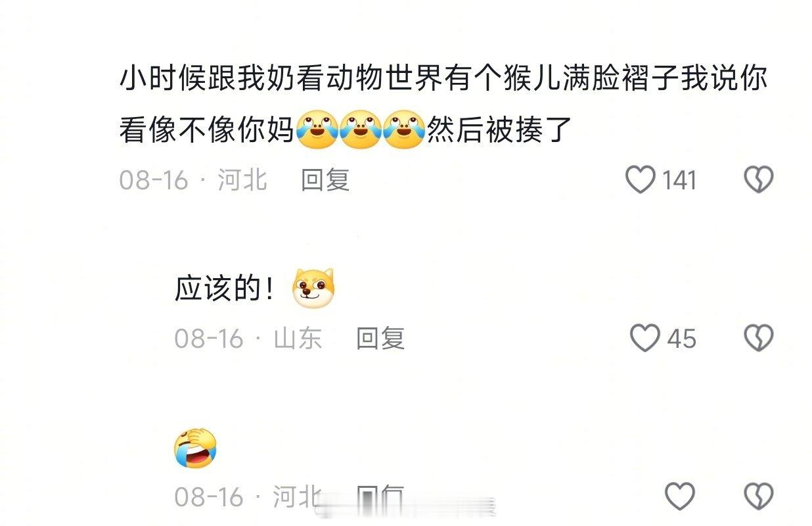
Task: Tap the third crying-laughing emoji
Action: (403, 130)
